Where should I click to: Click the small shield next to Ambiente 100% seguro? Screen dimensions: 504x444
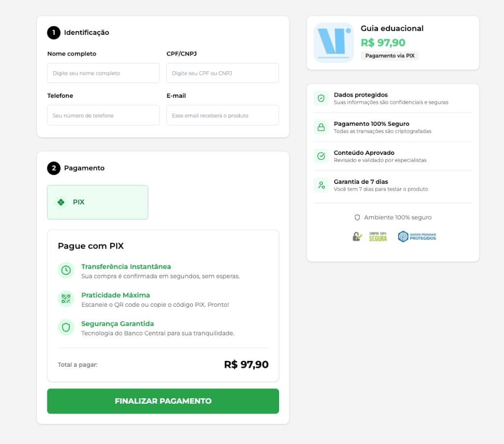pyautogui.click(x=357, y=217)
